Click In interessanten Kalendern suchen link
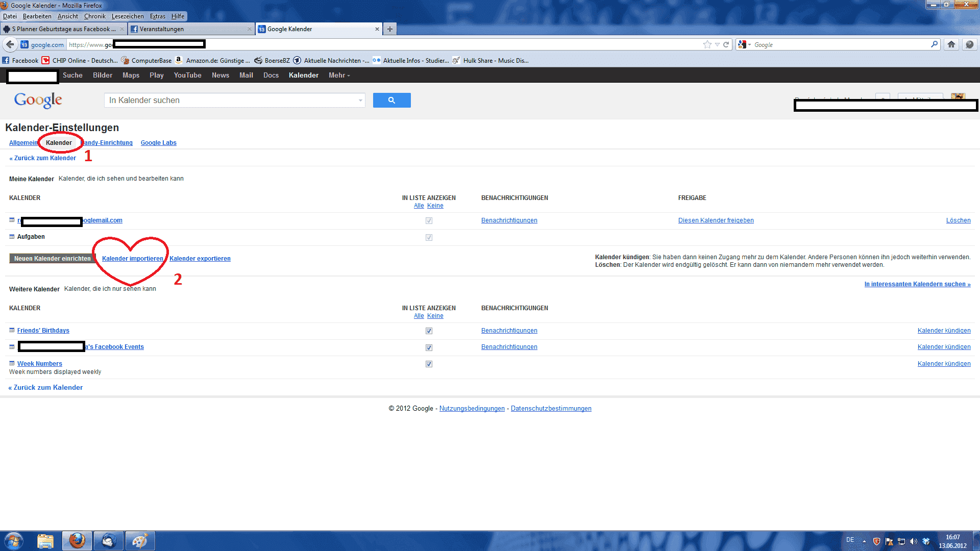 coord(918,284)
